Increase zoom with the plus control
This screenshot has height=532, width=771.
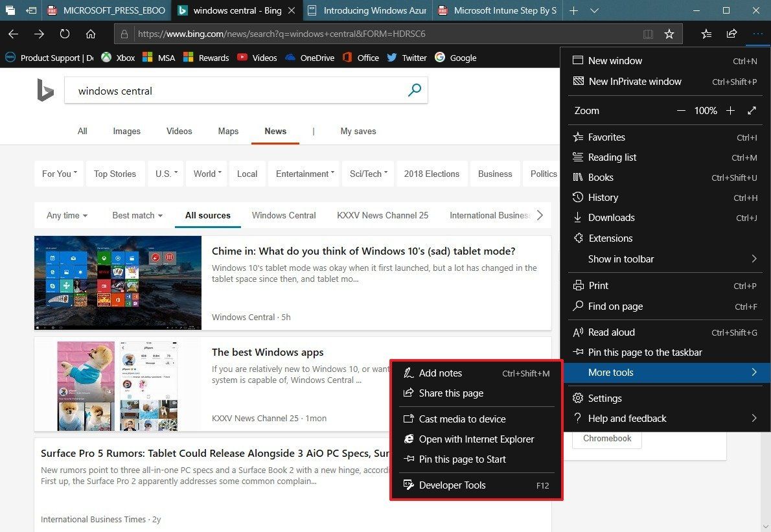730,110
